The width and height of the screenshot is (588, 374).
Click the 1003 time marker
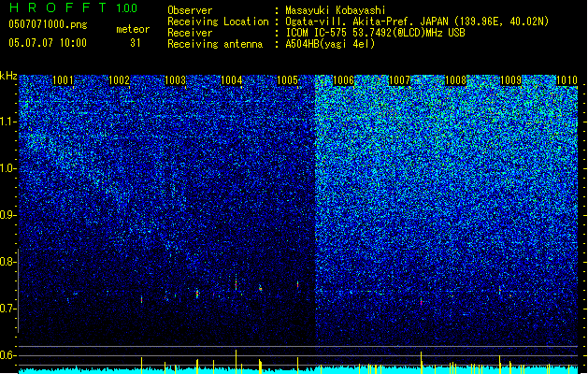click(x=175, y=80)
